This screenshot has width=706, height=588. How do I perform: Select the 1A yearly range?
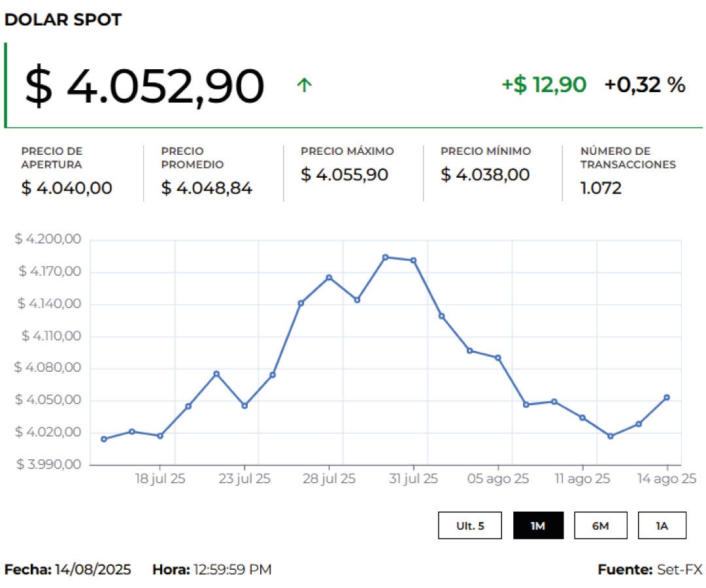coord(662,525)
